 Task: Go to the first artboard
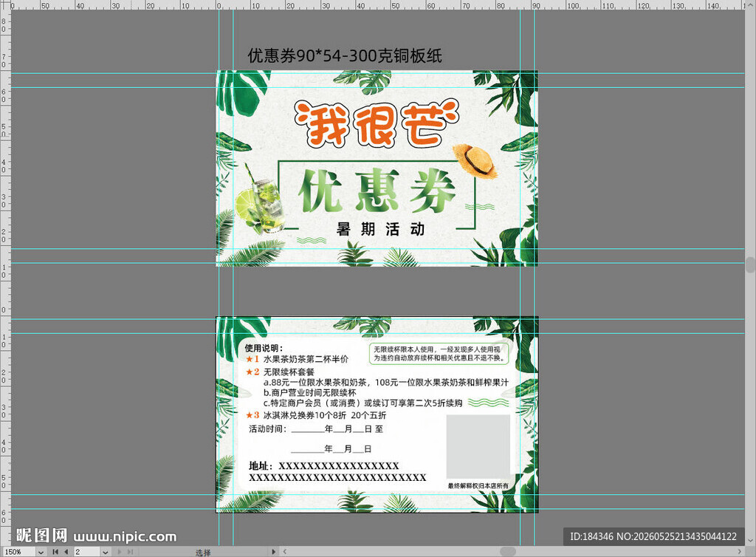[55, 552]
